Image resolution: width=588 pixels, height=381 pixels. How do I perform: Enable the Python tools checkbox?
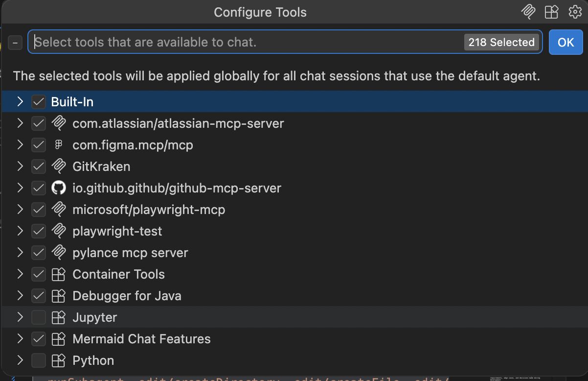(38, 360)
